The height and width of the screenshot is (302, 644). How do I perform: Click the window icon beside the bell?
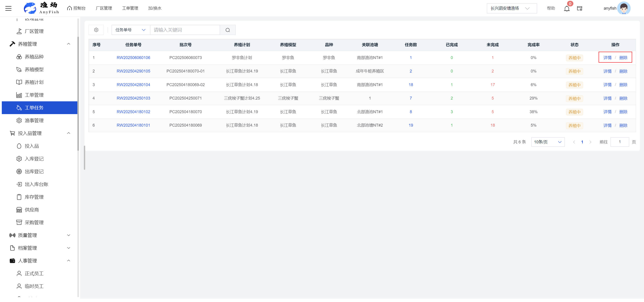(580, 9)
